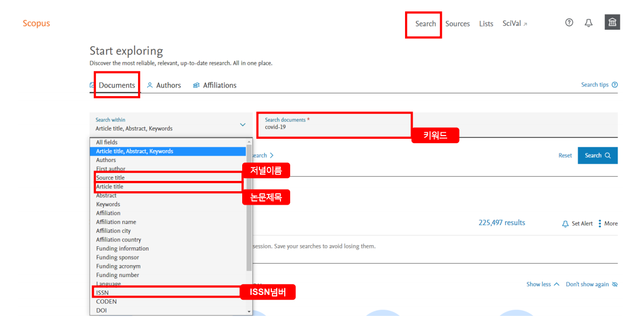644x317 pixels.
Task: Open Sources in the top navigation
Action: (457, 24)
